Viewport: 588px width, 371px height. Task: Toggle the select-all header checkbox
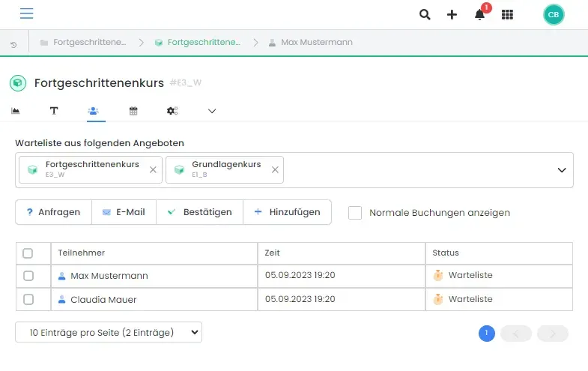pos(28,253)
